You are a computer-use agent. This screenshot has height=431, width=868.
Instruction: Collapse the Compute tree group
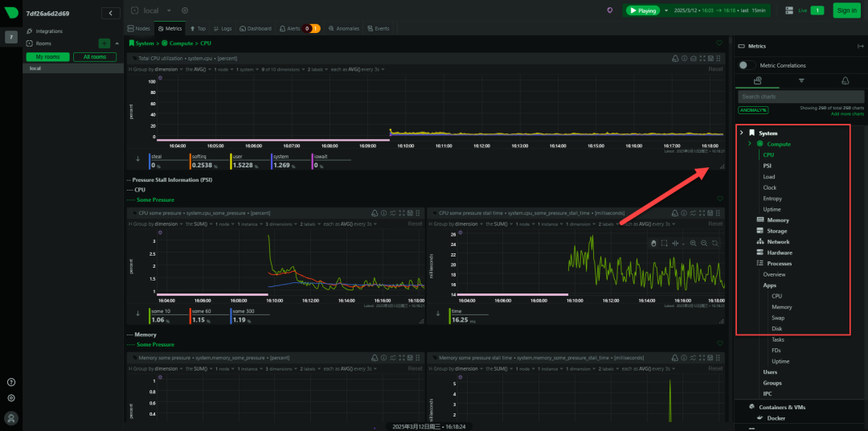(x=750, y=144)
